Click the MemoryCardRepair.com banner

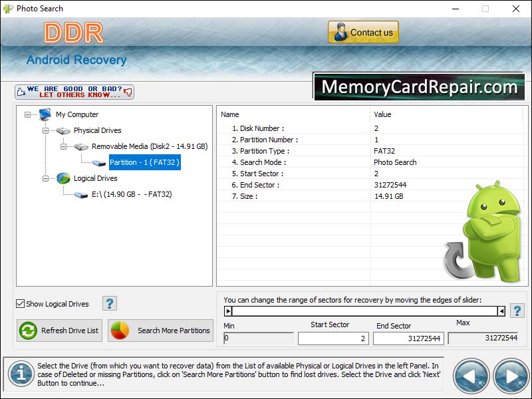click(x=419, y=87)
